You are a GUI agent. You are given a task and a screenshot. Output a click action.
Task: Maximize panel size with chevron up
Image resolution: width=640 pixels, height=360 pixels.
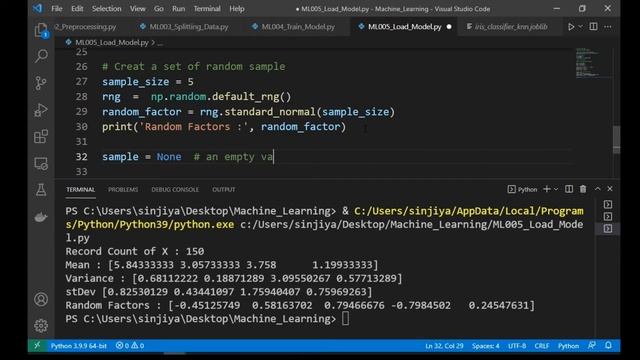coord(598,189)
